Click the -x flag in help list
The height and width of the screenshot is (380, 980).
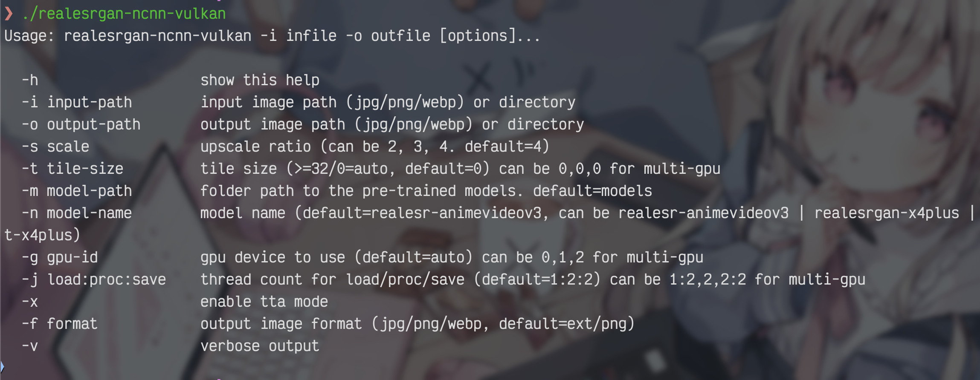point(30,302)
